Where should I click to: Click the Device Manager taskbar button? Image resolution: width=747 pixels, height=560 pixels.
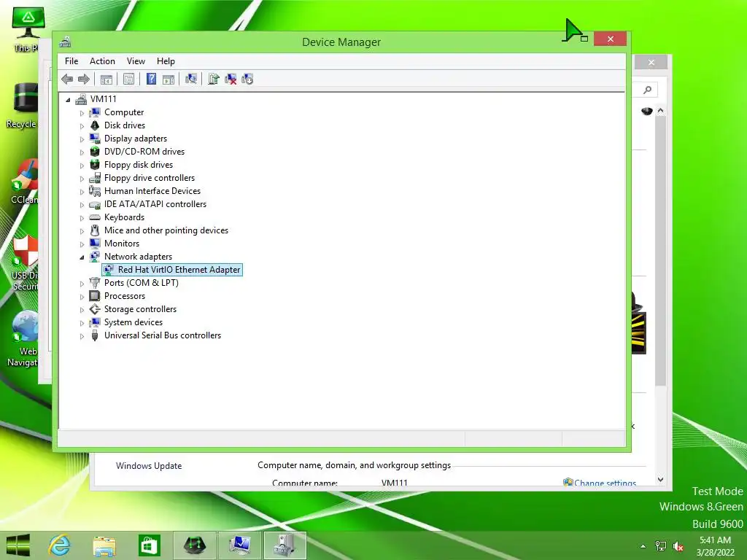[x=285, y=545]
